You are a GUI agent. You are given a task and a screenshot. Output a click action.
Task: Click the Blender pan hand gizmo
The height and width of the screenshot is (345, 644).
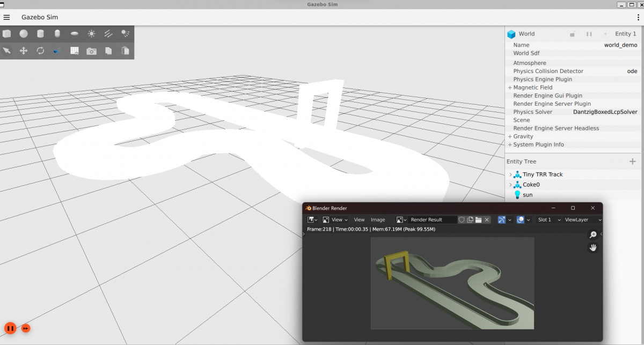pyautogui.click(x=593, y=247)
